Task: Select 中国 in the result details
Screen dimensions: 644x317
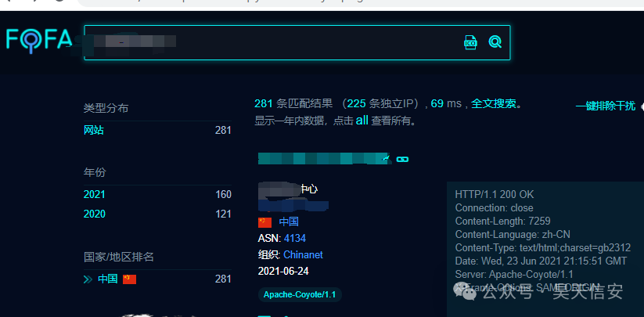Action: (x=288, y=222)
